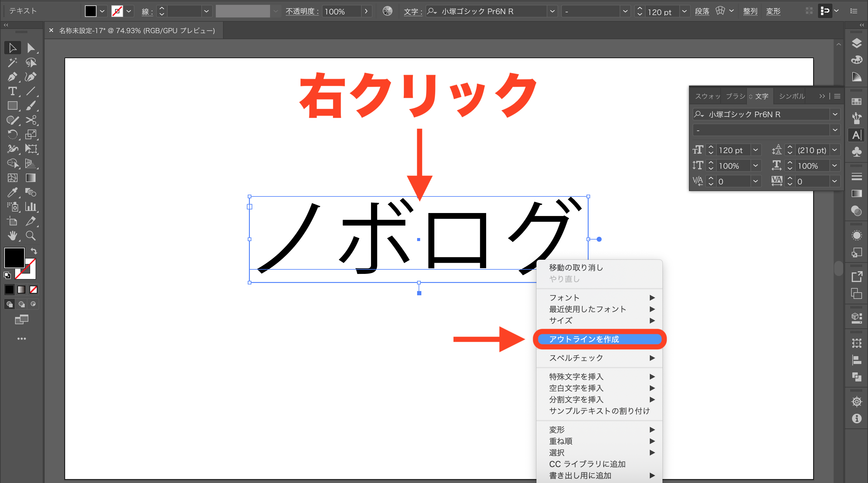The height and width of the screenshot is (483, 868).
Task: Select the Type tool
Action: click(12, 91)
